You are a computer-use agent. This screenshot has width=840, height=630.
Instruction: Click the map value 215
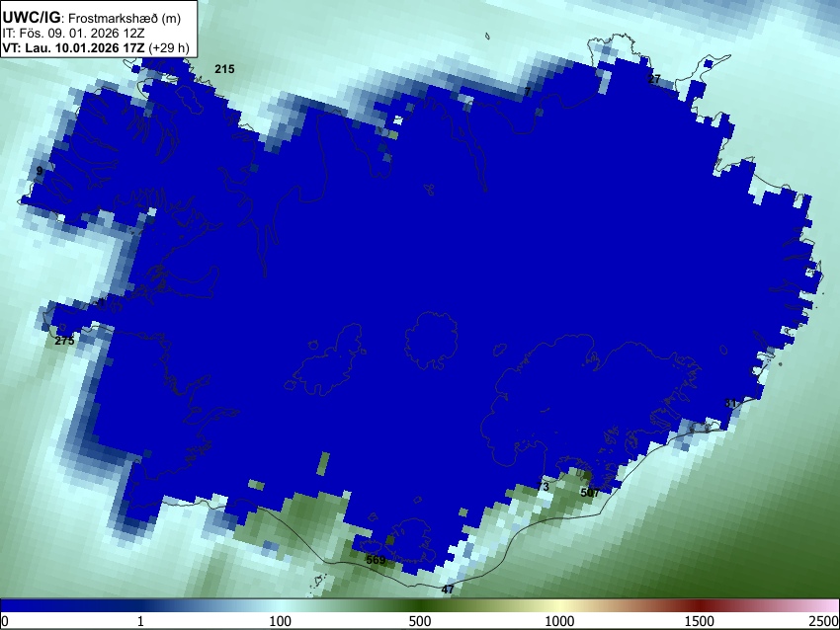[224, 69]
